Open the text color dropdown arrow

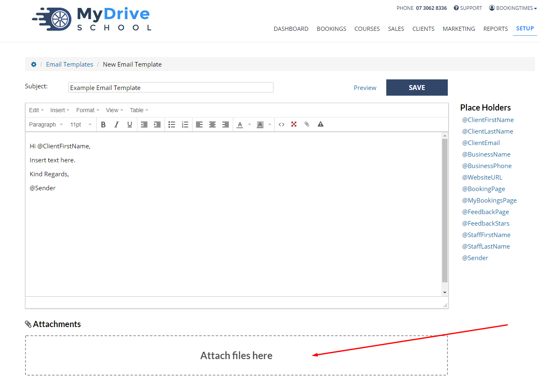(250, 125)
